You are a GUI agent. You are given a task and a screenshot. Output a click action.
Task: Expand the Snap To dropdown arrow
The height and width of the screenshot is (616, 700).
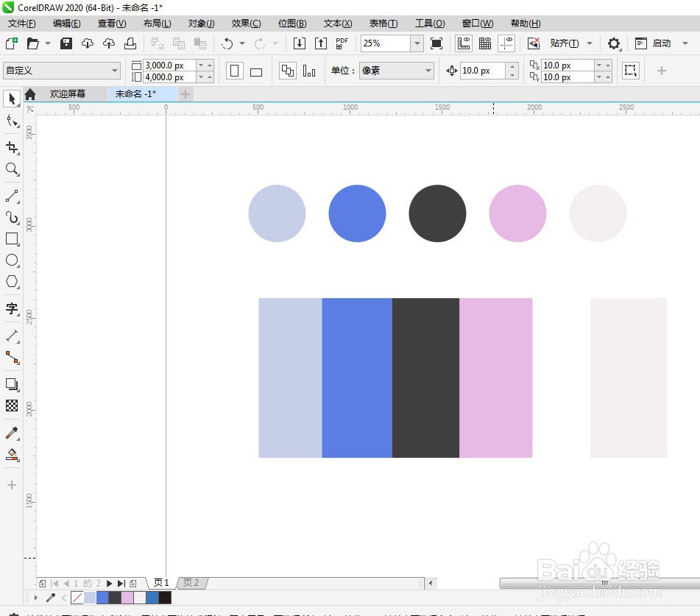pos(590,43)
